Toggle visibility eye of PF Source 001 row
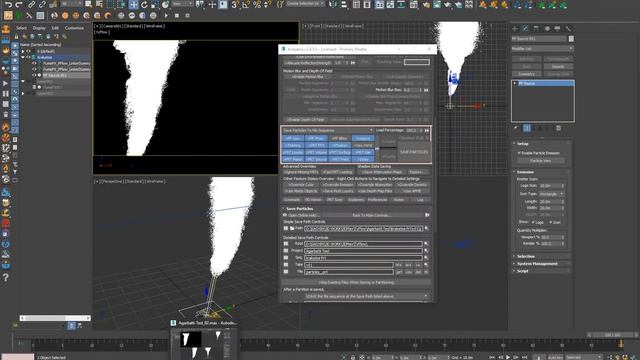The width and height of the screenshot is (640, 360). pos(34,76)
